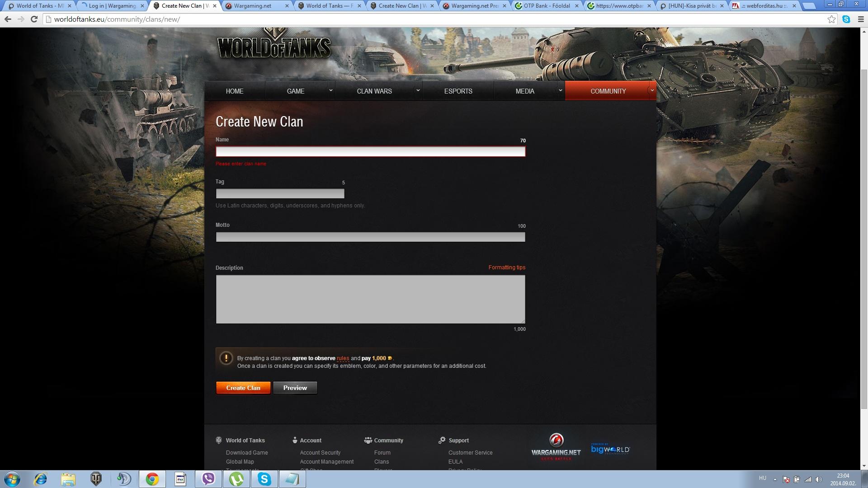Click the Skype extension icon in toolbar
This screenshot has height=488, width=868.
846,19
